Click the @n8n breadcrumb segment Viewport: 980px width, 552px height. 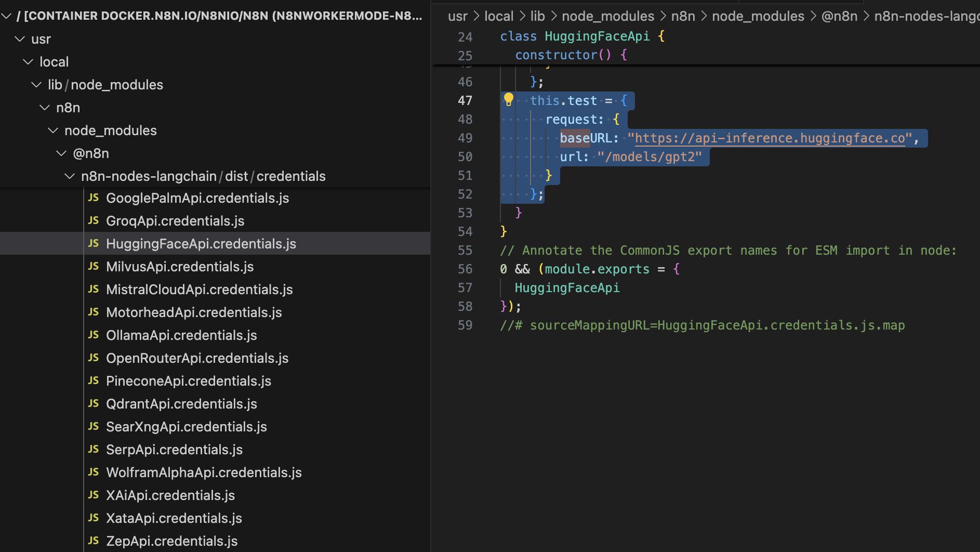[x=839, y=16]
